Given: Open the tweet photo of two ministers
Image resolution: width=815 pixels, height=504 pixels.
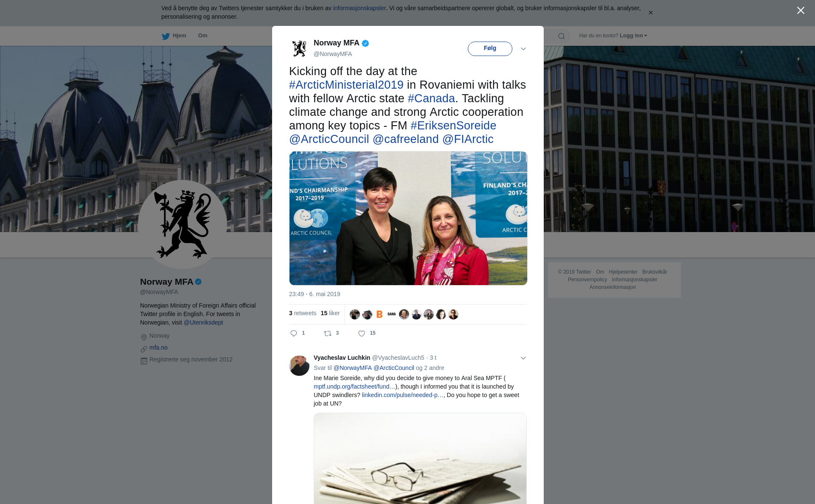Looking at the screenshot, I should point(408,218).
